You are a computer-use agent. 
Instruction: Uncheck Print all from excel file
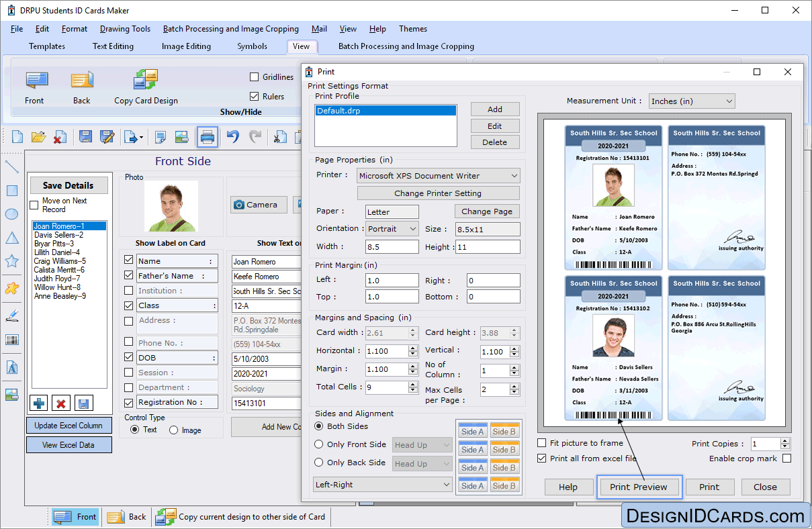tap(542, 459)
